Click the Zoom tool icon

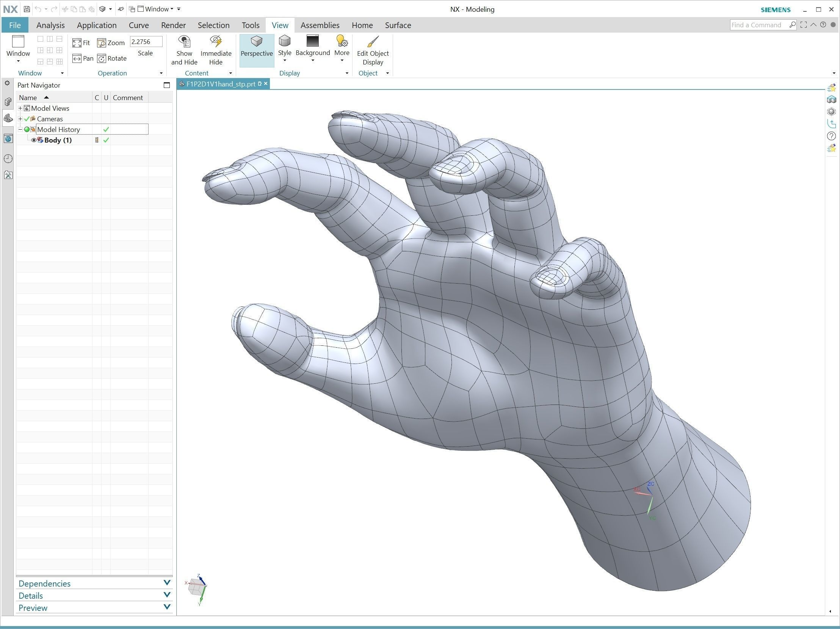pos(102,43)
